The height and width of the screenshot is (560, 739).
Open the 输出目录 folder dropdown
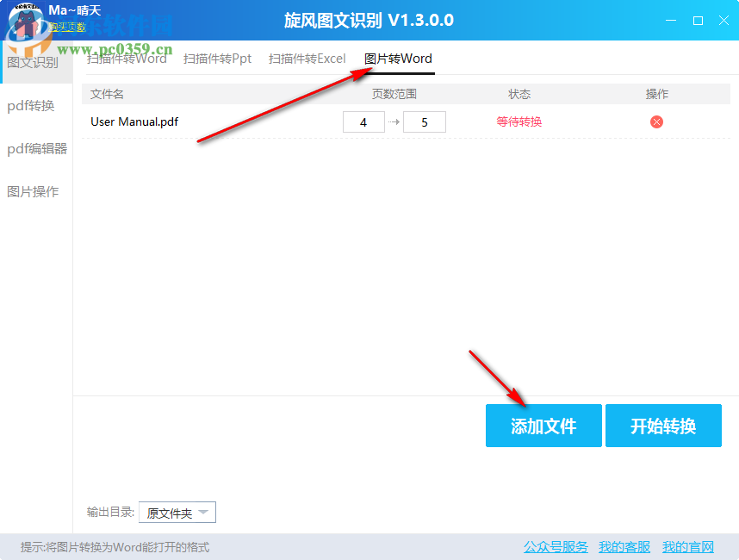pos(177,512)
